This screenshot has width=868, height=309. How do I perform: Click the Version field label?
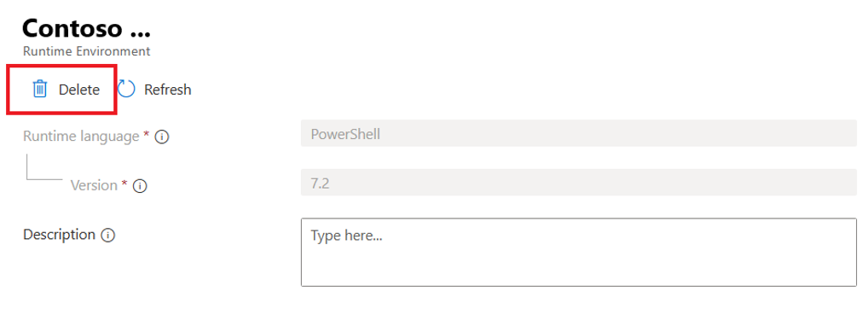pos(94,185)
